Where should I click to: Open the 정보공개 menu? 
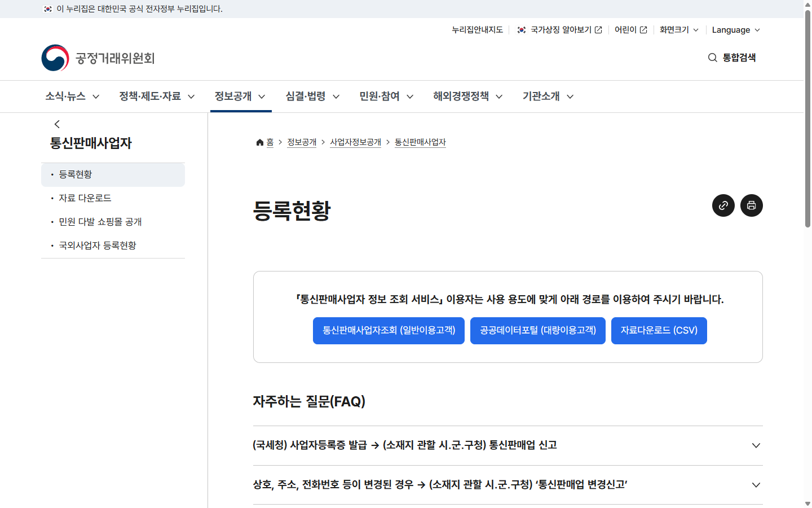click(x=240, y=97)
